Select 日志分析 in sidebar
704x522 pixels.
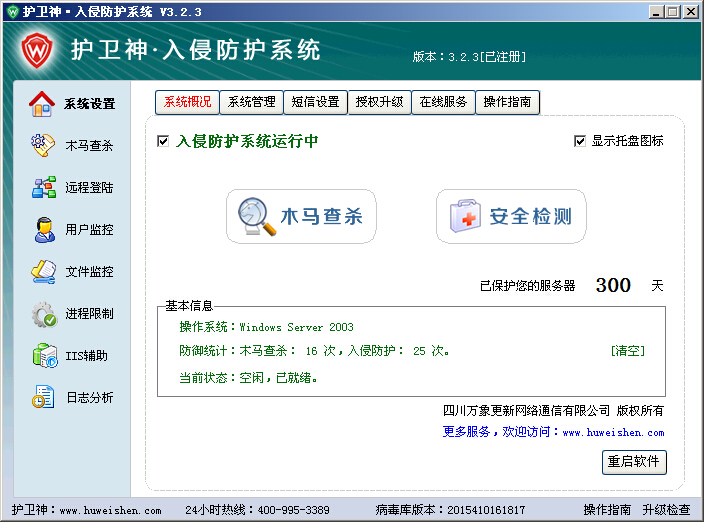(x=90, y=397)
